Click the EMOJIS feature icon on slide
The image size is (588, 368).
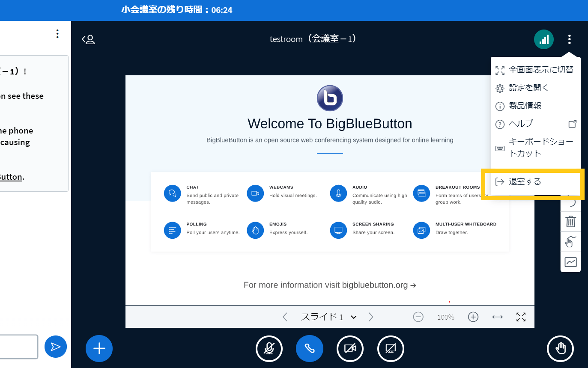256,230
